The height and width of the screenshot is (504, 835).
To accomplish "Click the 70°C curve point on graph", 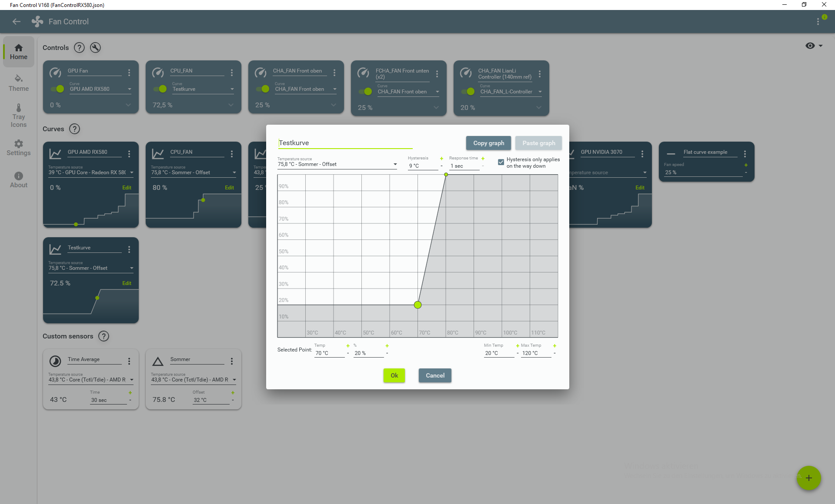I will coord(417,305).
